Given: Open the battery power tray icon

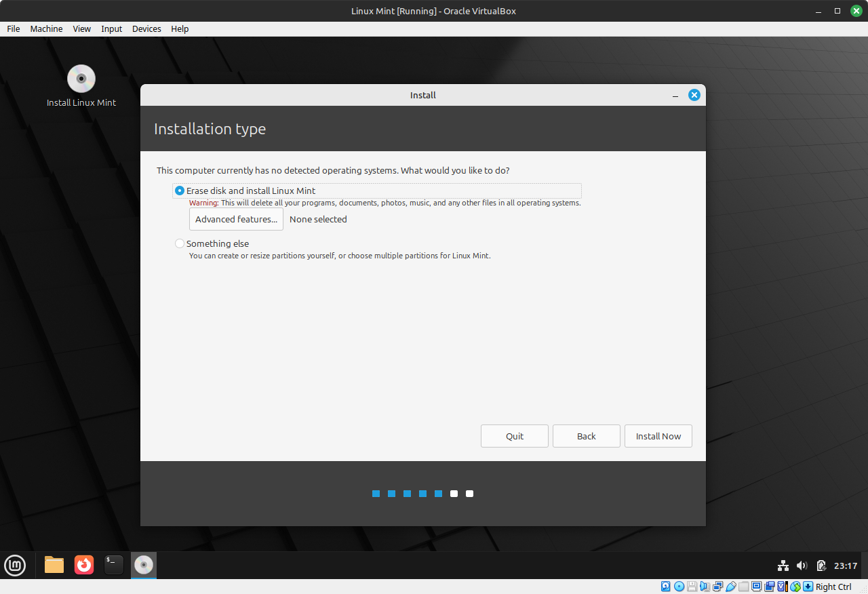Looking at the screenshot, I should [x=821, y=566].
